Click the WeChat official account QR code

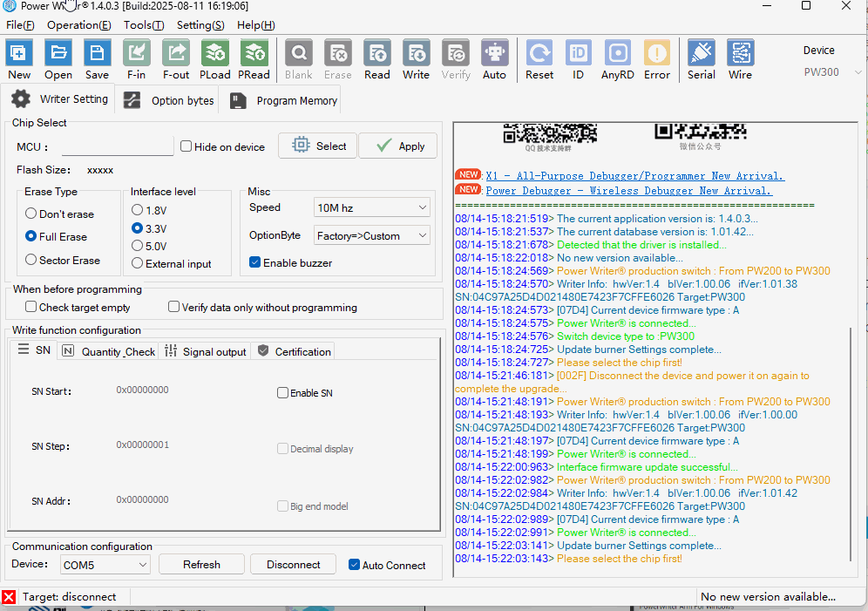(x=701, y=132)
